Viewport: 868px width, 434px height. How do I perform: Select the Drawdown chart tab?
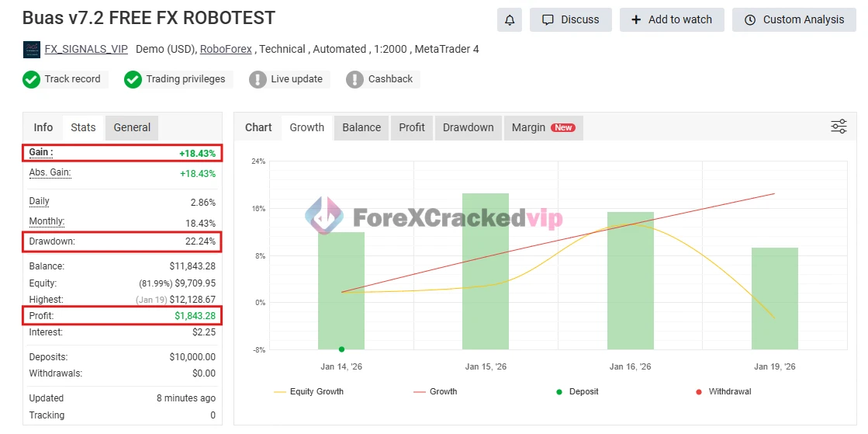468,127
